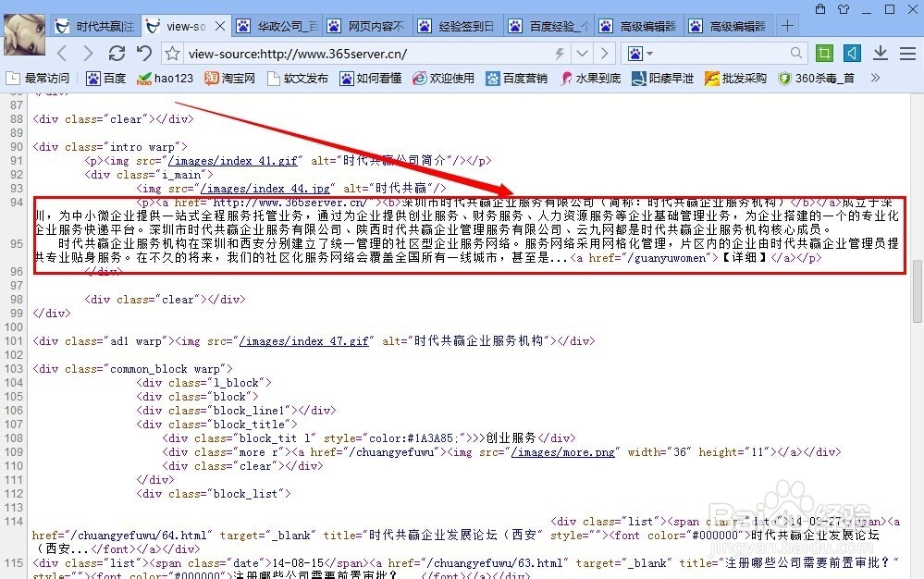
Task: Switch to the 华政公司 tab
Action: click(277, 26)
